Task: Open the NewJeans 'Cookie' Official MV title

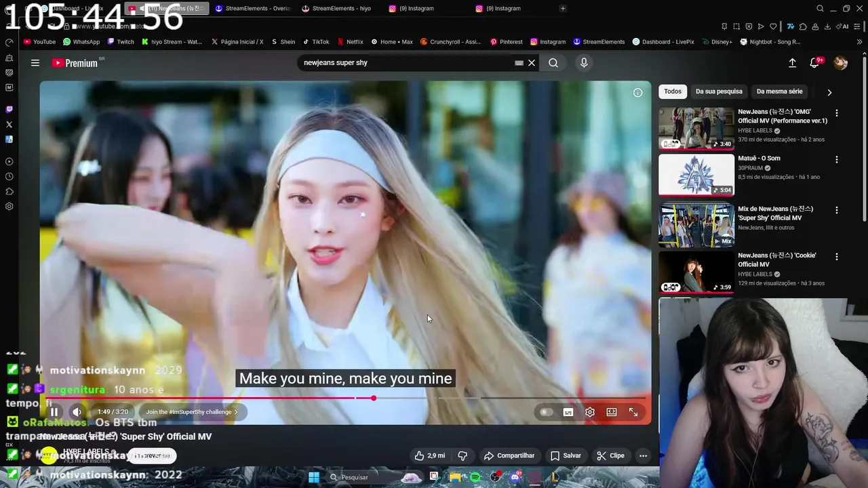Action: 777,260
